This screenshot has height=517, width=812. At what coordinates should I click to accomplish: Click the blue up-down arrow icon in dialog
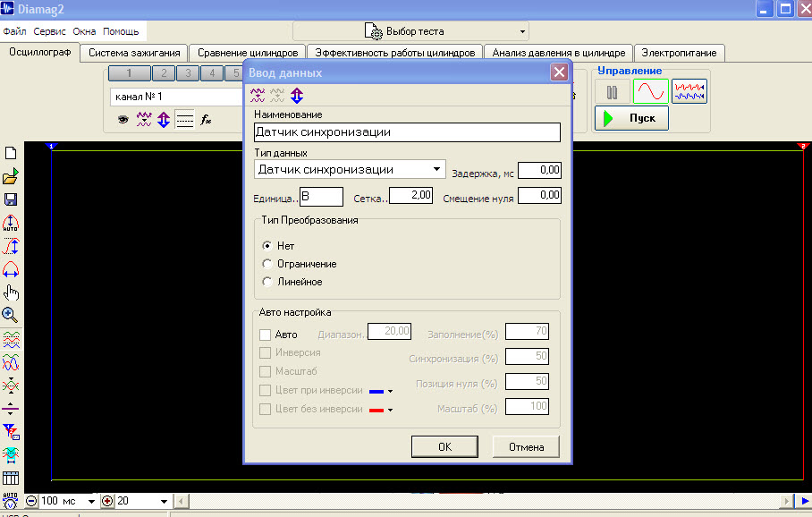297,96
